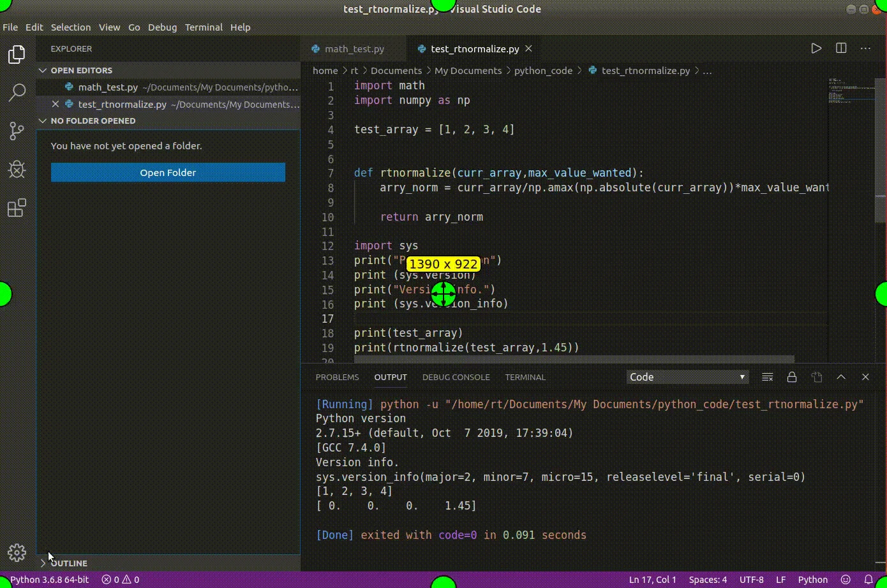Change end of line via LF
887x588 pixels.
[780, 580]
